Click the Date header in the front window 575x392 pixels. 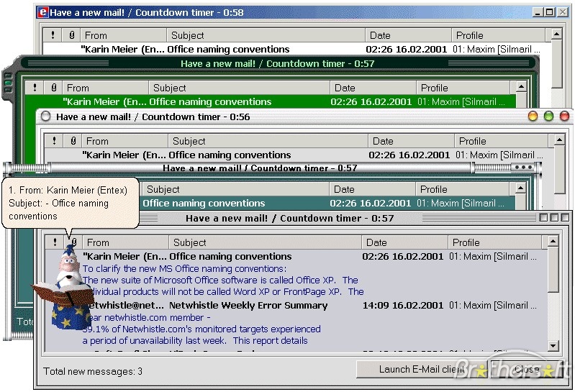[405, 242]
